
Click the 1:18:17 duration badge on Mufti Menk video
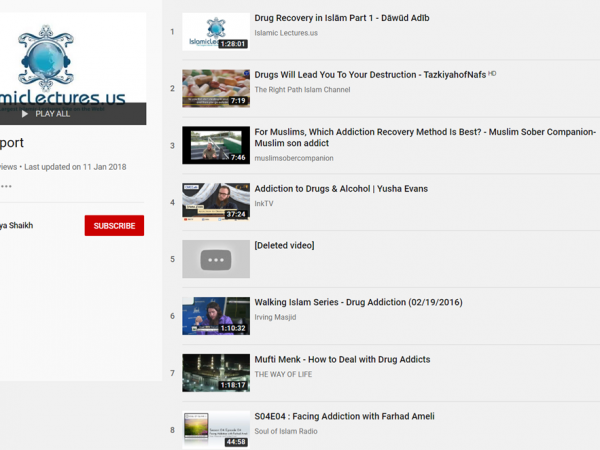point(233,385)
